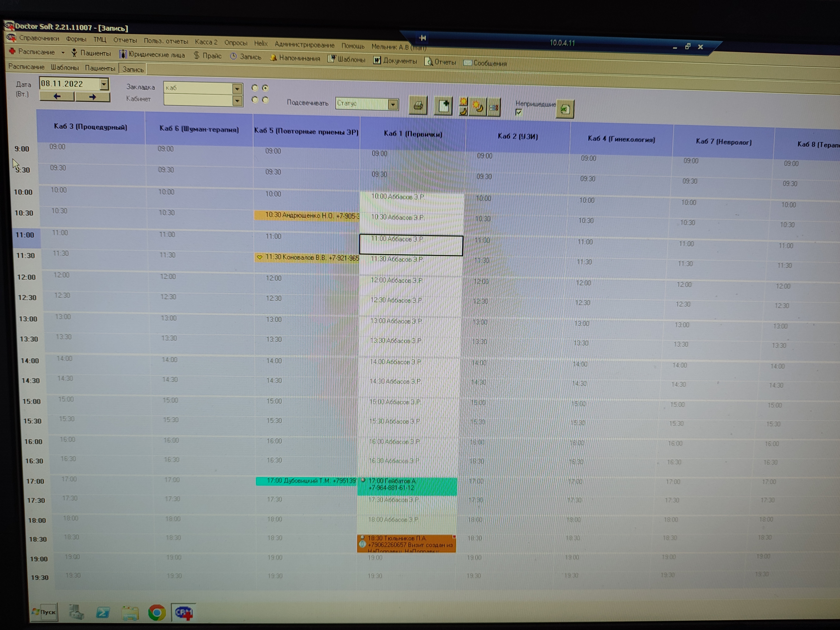Click the next date arrow button
The width and height of the screenshot is (840, 630).
click(x=93, y=97)
